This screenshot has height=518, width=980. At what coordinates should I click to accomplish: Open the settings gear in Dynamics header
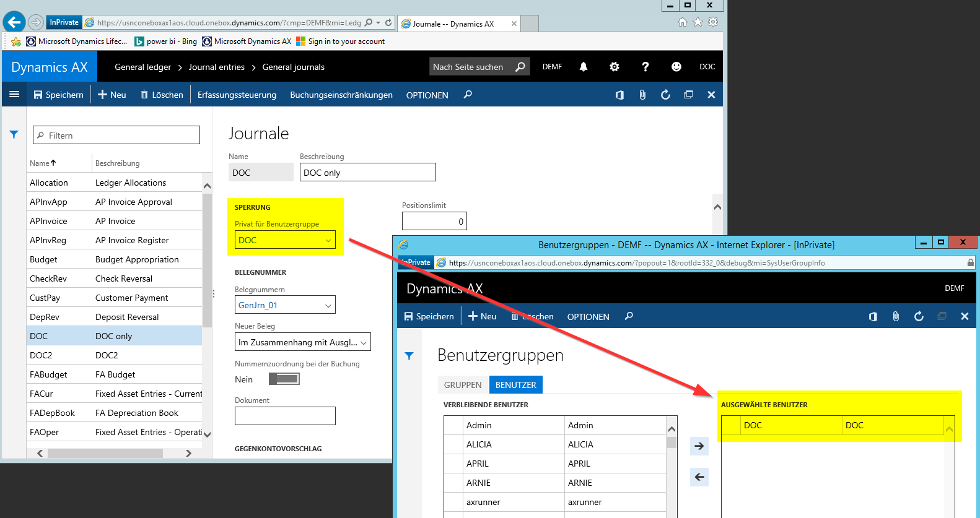(614, 67)
